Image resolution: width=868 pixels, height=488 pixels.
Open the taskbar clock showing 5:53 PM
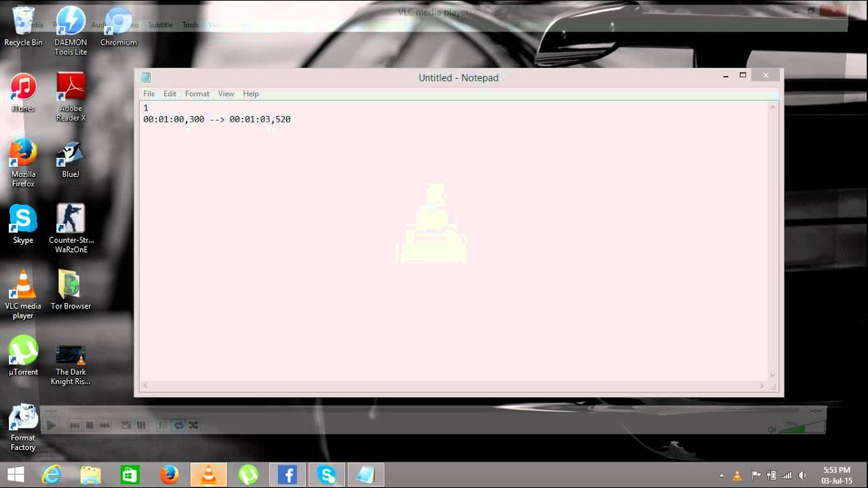tap(836, 475)
